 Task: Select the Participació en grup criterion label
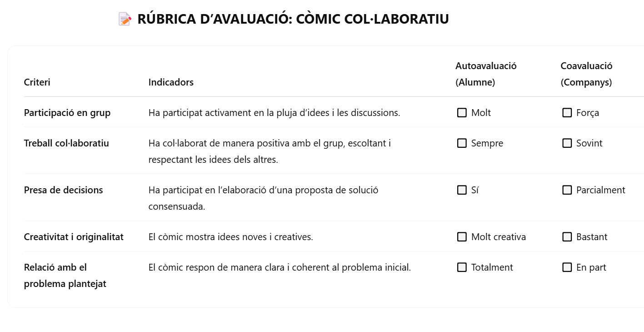(x=67, y=113)
